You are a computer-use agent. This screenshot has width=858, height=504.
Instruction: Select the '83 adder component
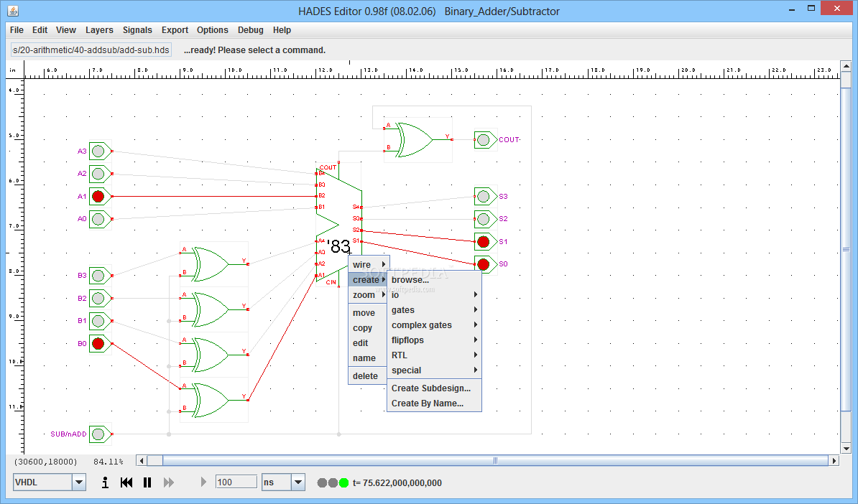(x=338, y=224)
